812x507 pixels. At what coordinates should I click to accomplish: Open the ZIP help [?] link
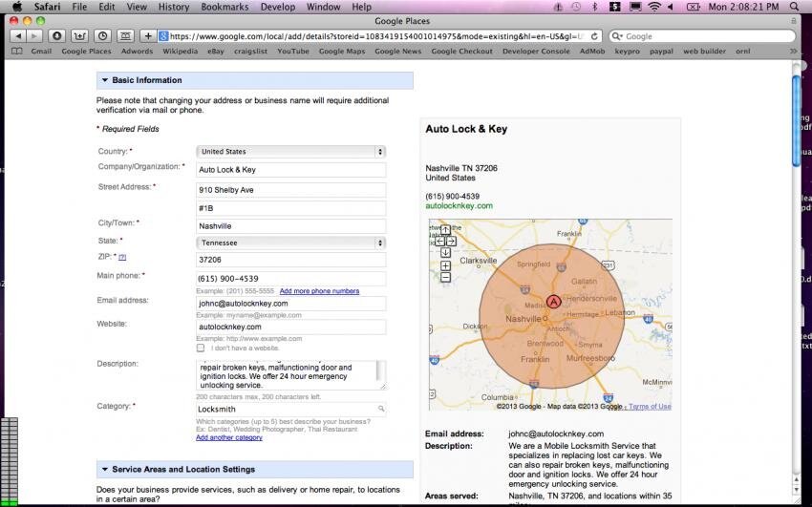(122, 257)
